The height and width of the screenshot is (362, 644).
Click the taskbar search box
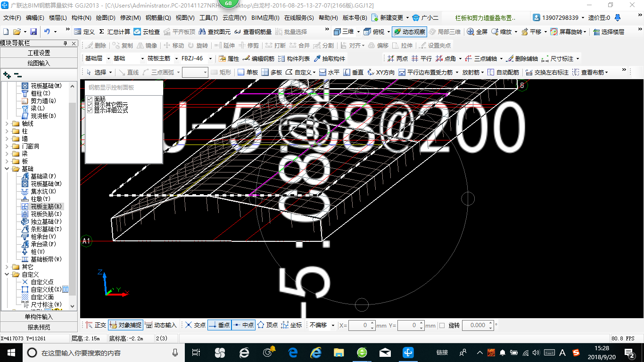tap(104, 352)
